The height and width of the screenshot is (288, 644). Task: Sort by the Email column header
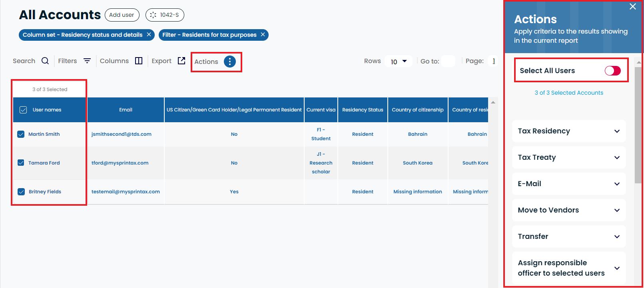(126, 110)
